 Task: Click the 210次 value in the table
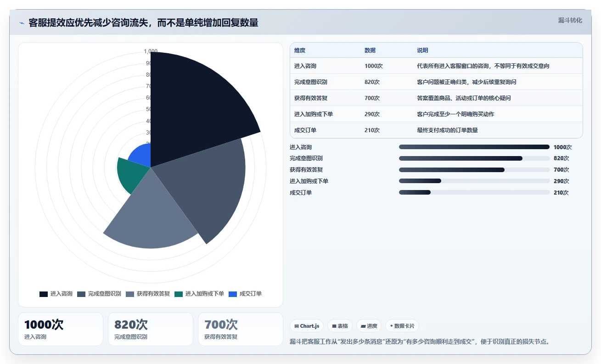[x=372, y=130]
